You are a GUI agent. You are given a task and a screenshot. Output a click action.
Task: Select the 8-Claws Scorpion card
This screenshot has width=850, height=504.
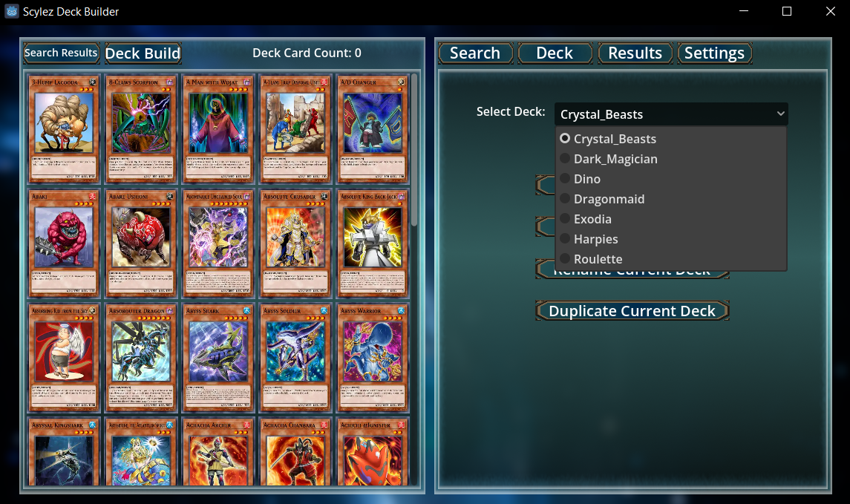pos(141,128)
